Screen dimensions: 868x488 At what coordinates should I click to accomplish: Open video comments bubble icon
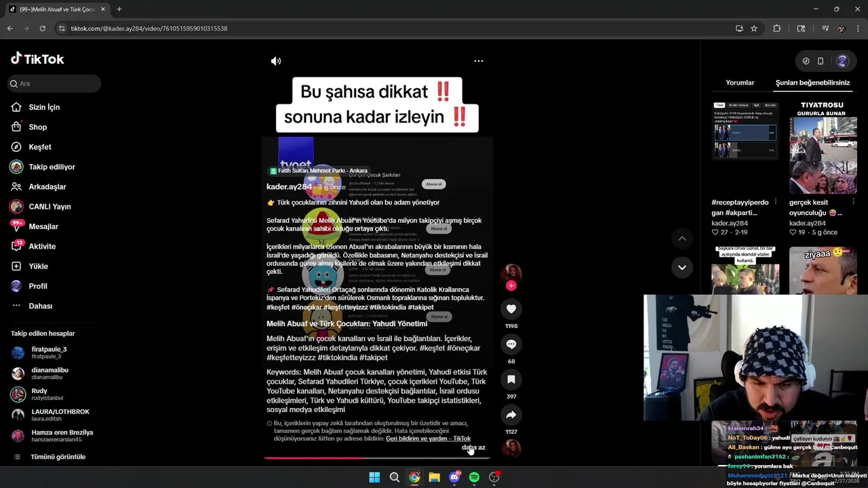click(x=511, y=344)
